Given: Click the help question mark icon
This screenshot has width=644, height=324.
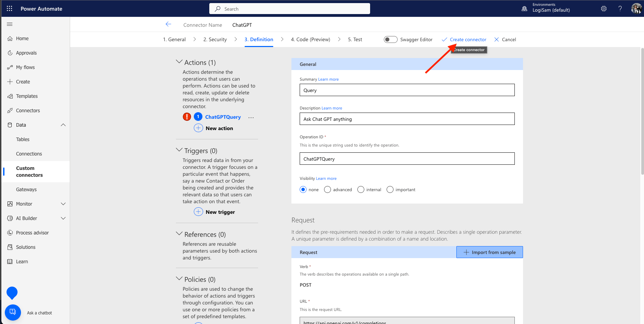Looking at the screenshot, I should pyautogui.click(x=620, y=9).
